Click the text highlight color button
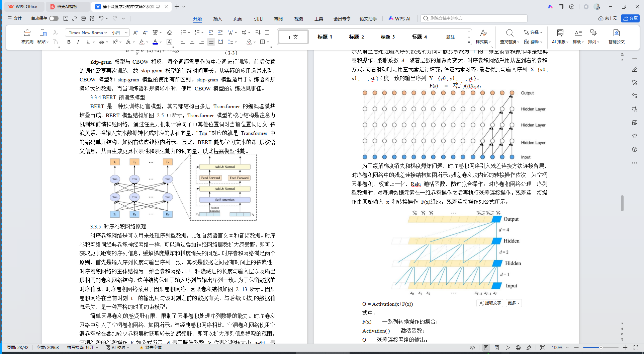Screen dimensions: 644x354 point(142,42)
